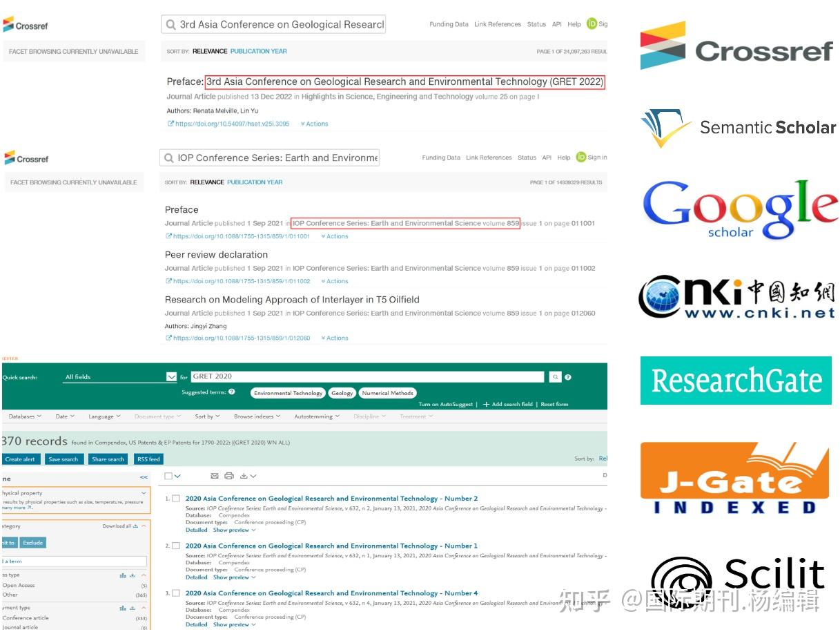Check the checkbox for result 1 conference proceeding

click(x=175, y=498)
